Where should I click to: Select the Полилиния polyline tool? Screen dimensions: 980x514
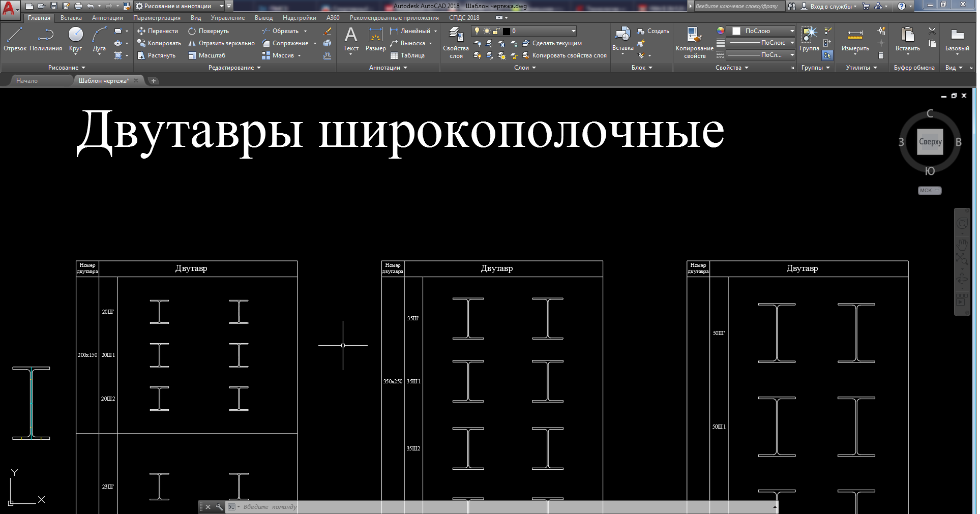(46, 40)
